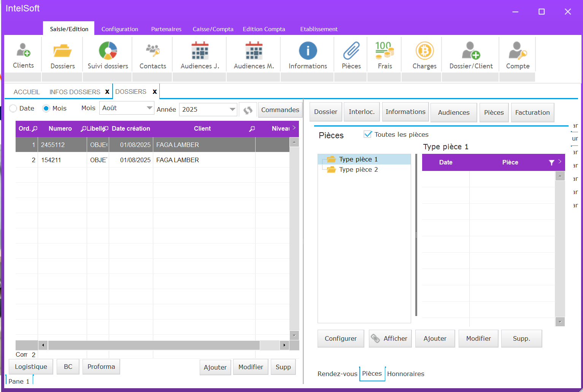The image size is (583, 392).
Task: Select the Type pièce 2 folder
Action: pos(358,170)
